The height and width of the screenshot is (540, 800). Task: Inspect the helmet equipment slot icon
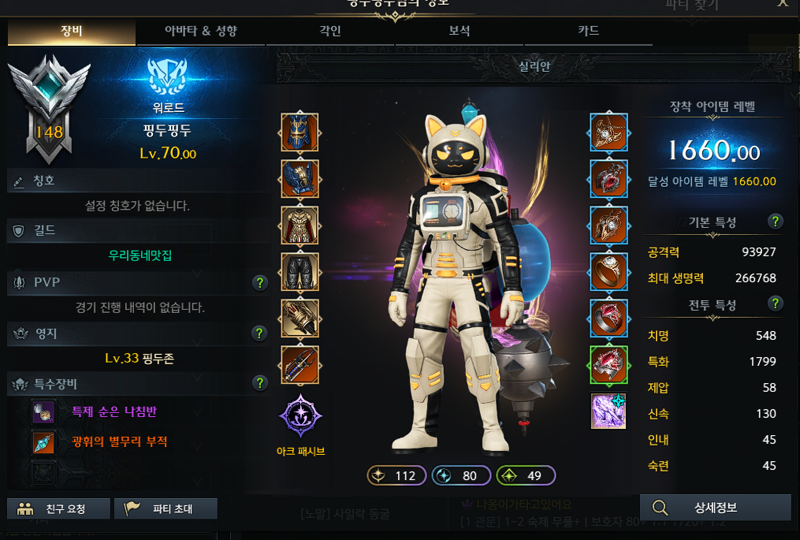[299, 133]
